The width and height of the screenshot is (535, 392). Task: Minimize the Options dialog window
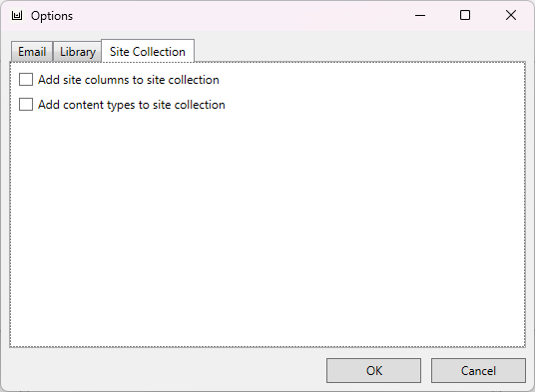420,15
